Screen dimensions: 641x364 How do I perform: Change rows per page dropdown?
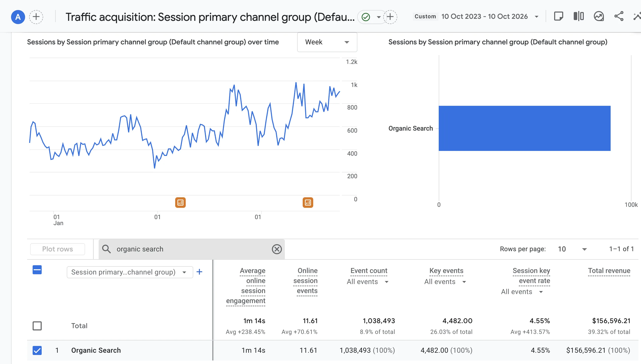click(572, 249)
